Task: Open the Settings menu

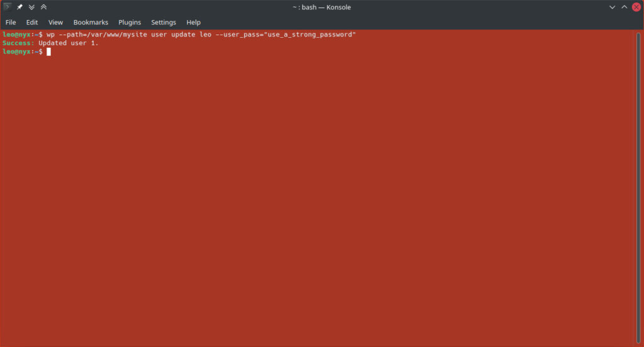Action: 164,22
